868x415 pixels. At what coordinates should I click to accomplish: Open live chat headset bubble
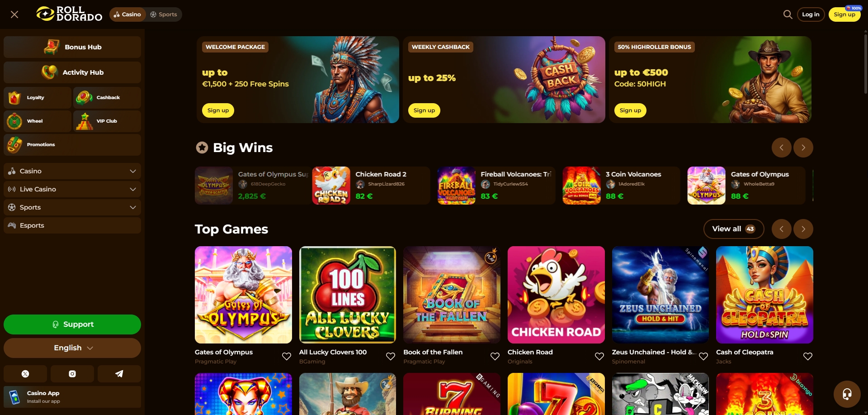click(x=847, y=394)
